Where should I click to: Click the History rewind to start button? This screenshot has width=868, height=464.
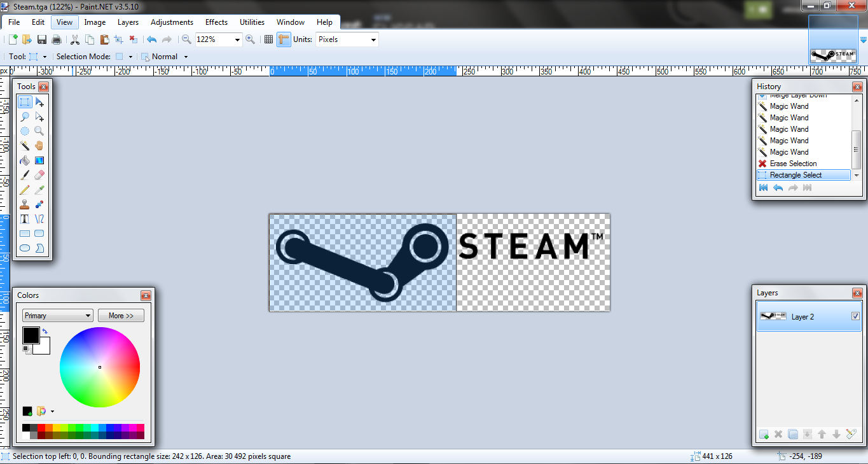pyautogui.click(x=763, y=188)
